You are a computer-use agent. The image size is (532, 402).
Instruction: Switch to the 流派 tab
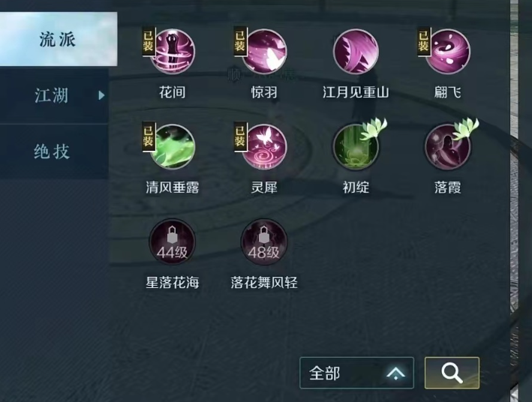coord(59,39)
